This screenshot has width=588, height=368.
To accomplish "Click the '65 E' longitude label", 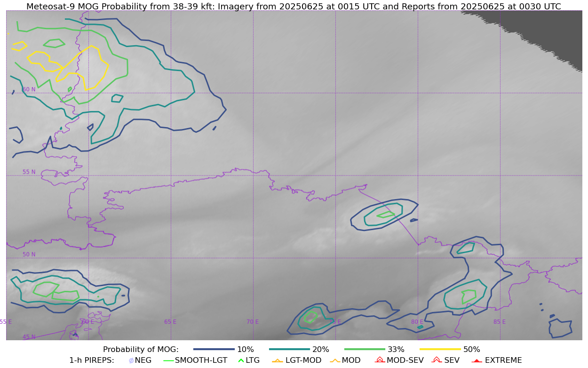I will click(x=170, y=322).
